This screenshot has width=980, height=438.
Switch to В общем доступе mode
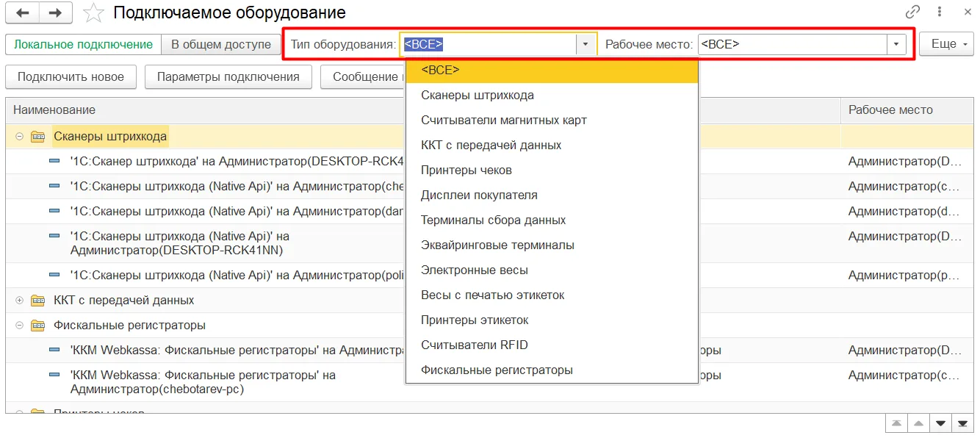[x=221, y=44]
